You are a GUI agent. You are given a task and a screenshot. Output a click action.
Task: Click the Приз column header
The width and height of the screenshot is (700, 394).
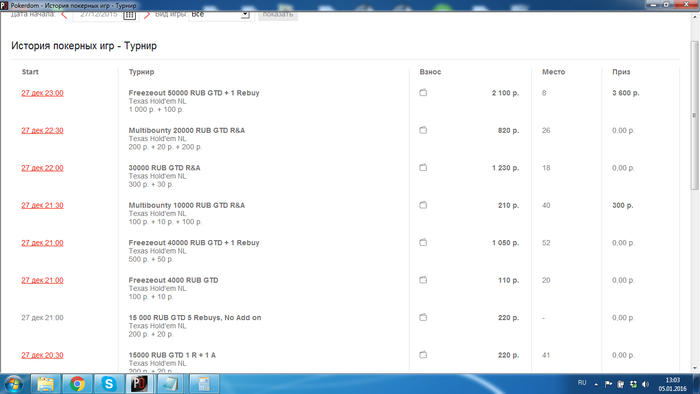tap(621, 72)
